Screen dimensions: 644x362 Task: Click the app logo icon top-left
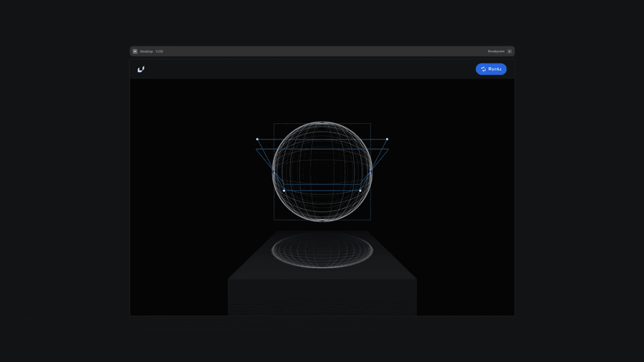(x=140, y=69)
